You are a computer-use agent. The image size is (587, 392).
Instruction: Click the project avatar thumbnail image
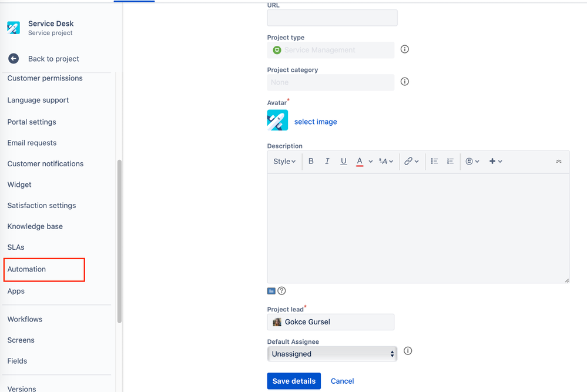pyautogui.click(x=277, y=120)
